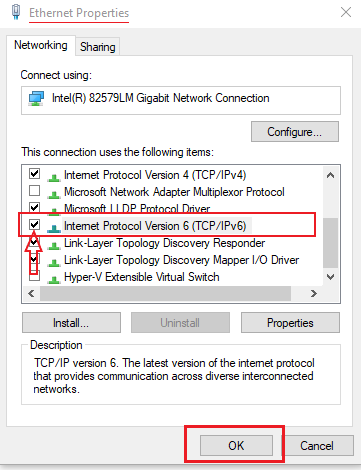Toggle the Internet Protocol Version 6 checkbox
The width and height of the screenshot is (361, 470).
35,224
